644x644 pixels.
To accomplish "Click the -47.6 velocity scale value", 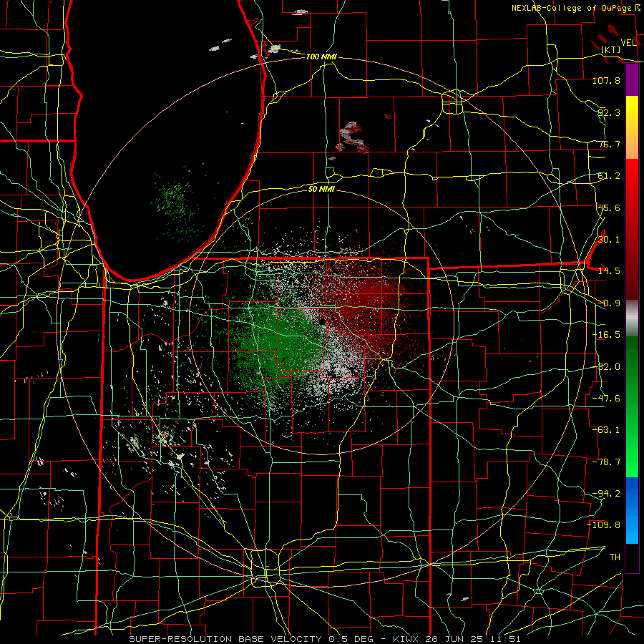I will [606, 399].
